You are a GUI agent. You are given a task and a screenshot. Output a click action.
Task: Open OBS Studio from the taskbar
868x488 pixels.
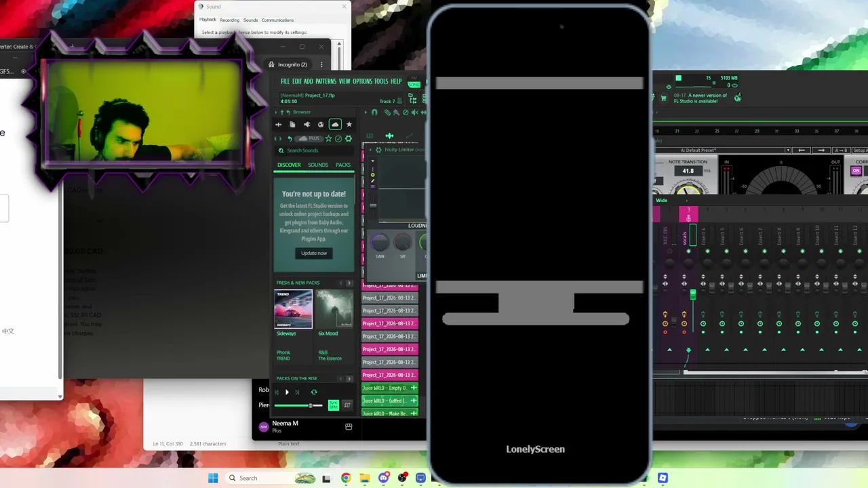click(x=403, y=478)
